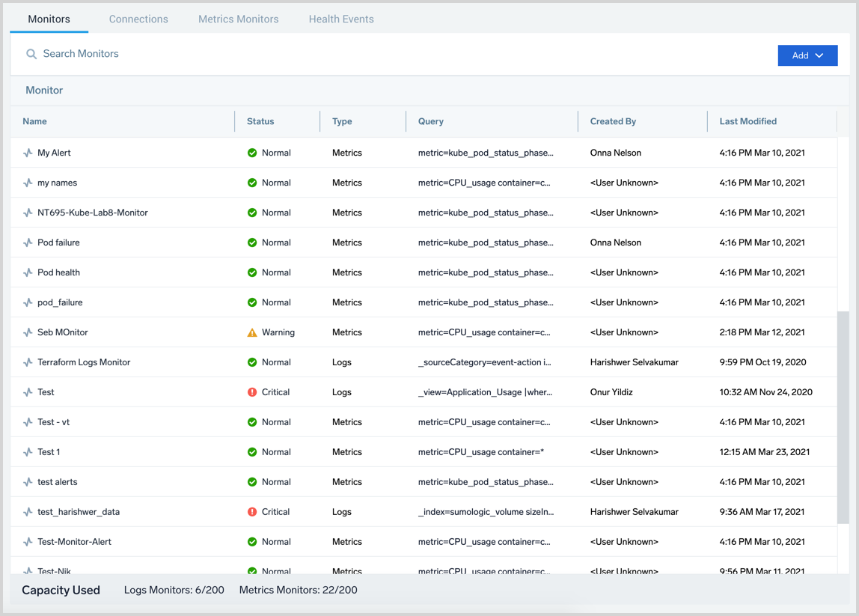The image size is (859, 616).
Task: Open the Test-Monitor-Alert monitor
Action: pyautogui.click(x=74, y=542)
